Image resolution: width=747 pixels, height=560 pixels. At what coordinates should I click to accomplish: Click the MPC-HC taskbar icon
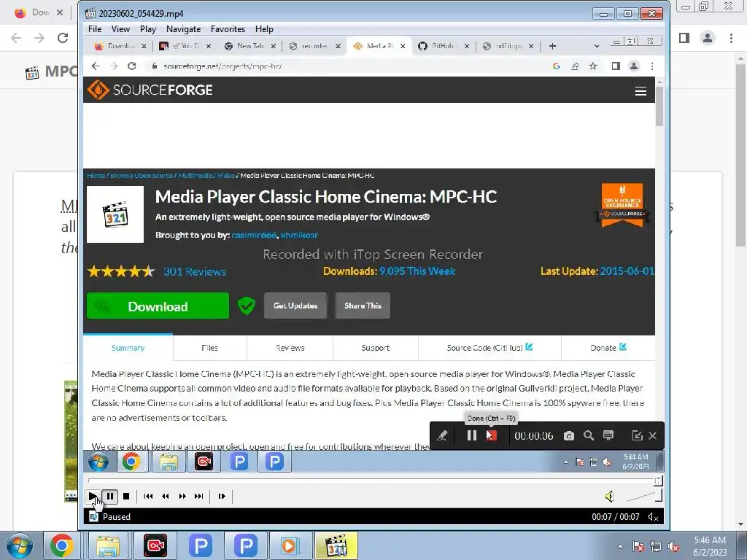pyautogui.click(x=336, y=545)
